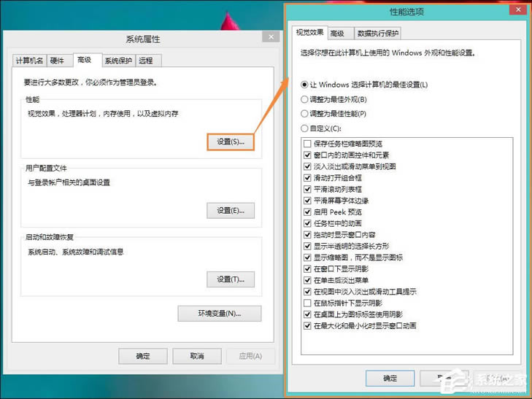Enable 保存任务栏缩略图预览 checkbox

click(x=307, y=144)
